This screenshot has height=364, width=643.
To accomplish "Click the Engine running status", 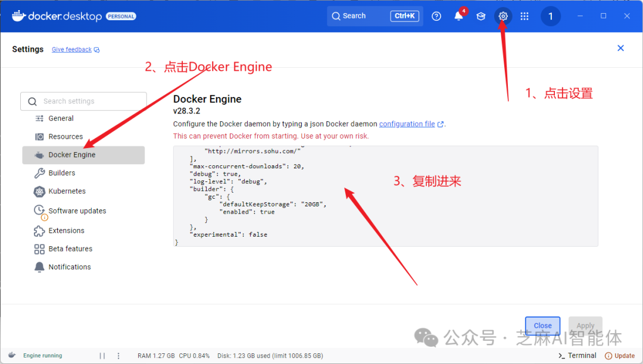I will (43, 356).
